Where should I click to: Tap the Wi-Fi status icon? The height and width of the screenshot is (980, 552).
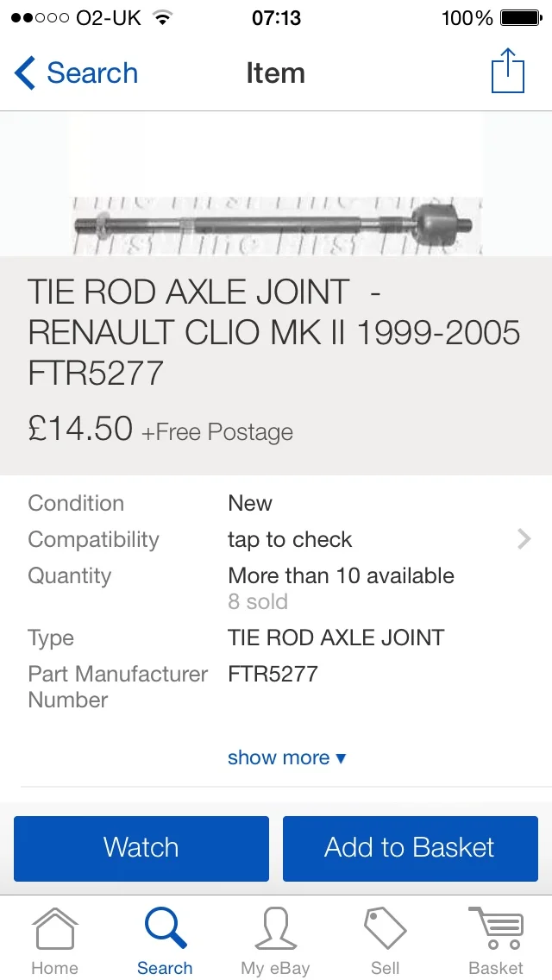pos(162,17)
